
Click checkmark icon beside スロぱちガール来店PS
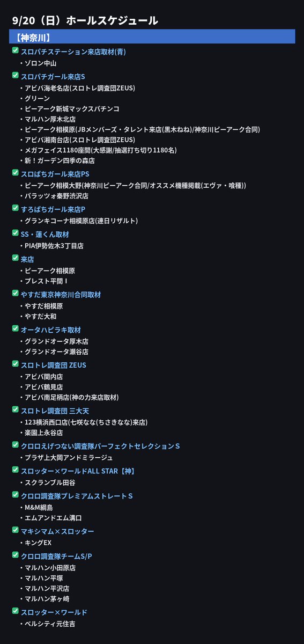point(15,173)
